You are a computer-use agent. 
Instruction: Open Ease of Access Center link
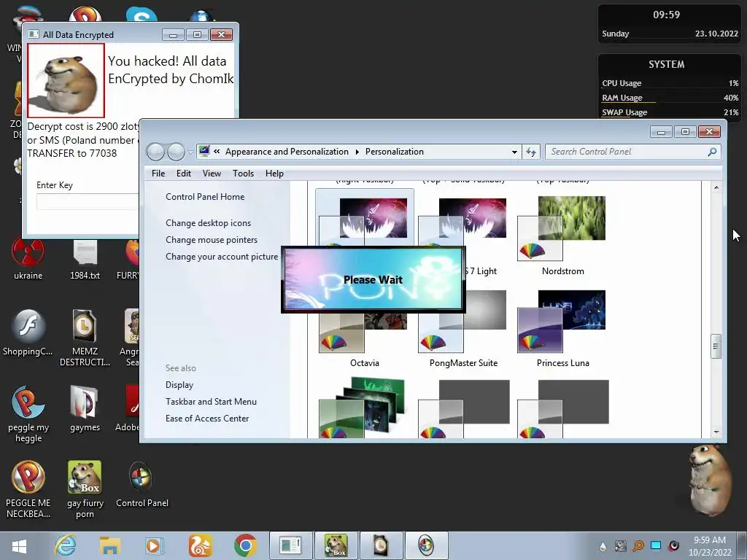click(x=207, y=418)
